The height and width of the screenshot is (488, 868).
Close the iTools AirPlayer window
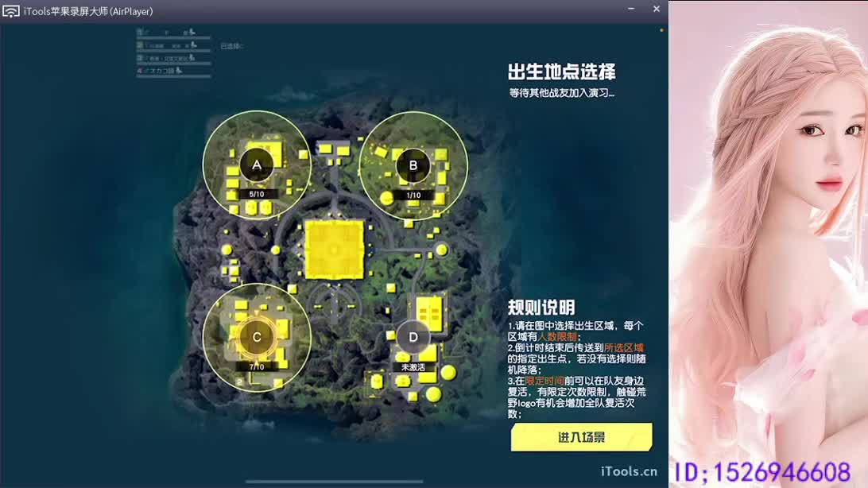point(657,9)
